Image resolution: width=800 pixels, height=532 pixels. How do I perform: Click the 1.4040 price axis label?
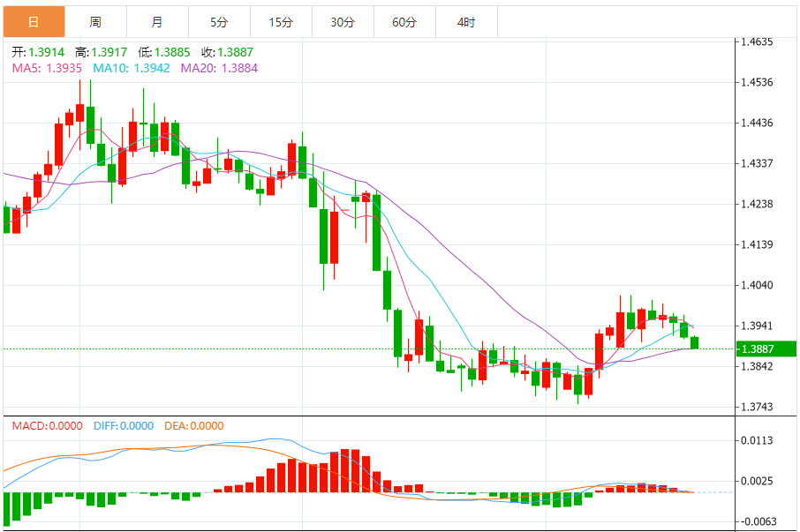[757, 285]
